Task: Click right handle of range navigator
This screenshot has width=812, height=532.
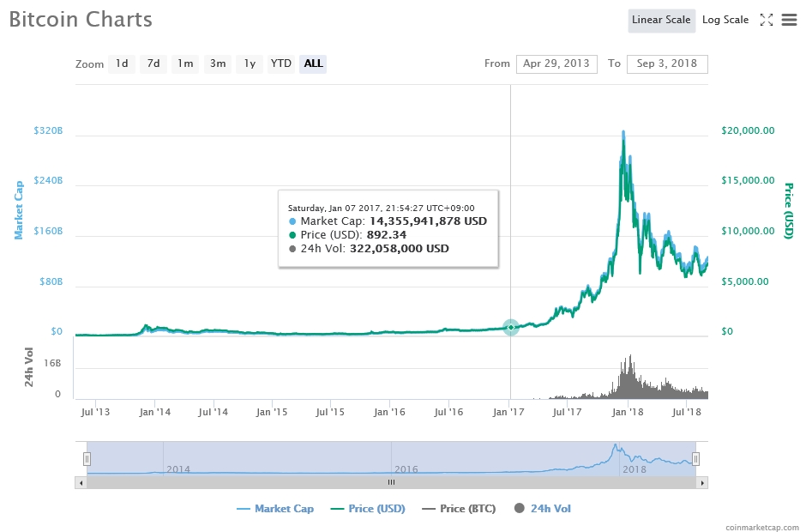Action: 696,459
